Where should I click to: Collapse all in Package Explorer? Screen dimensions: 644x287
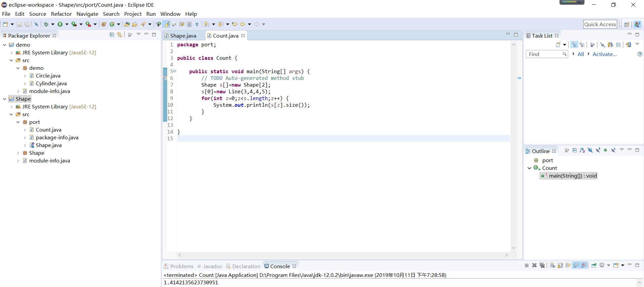pos(112,35)
